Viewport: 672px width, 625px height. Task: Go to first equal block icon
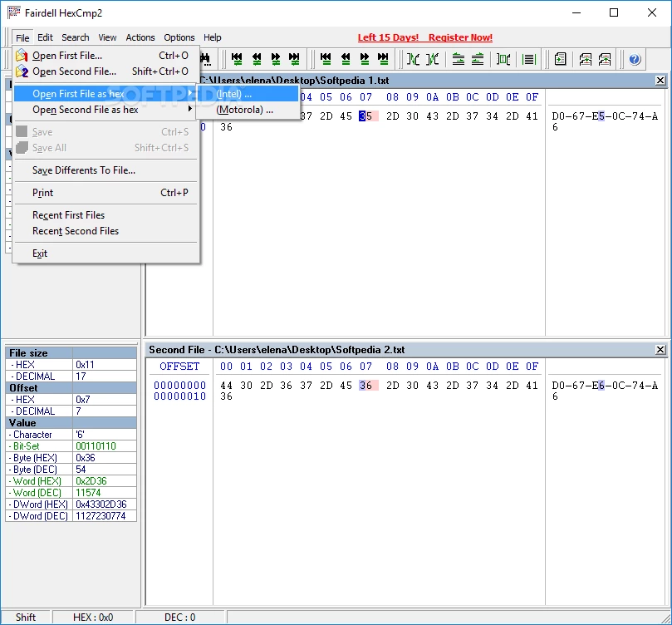point(326,59)
